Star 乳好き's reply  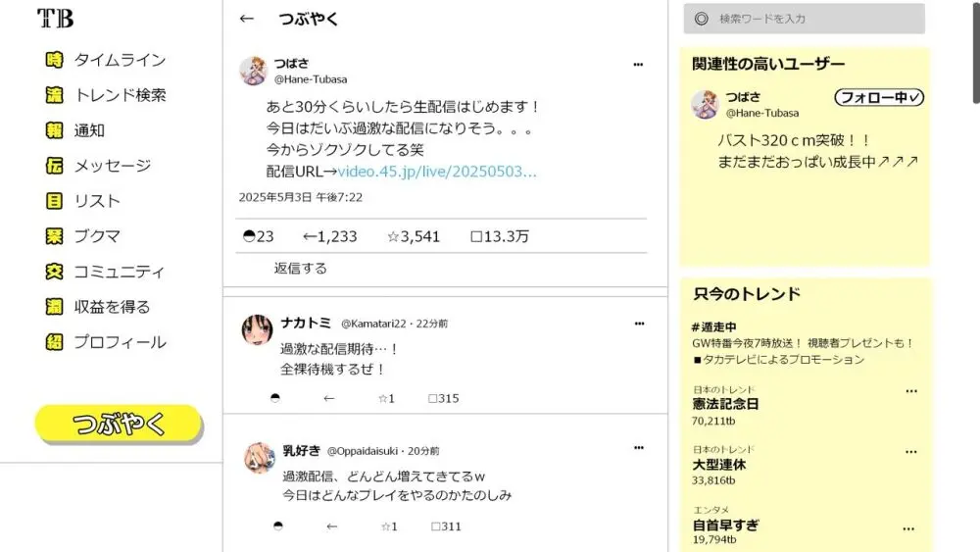click(385, 527)
